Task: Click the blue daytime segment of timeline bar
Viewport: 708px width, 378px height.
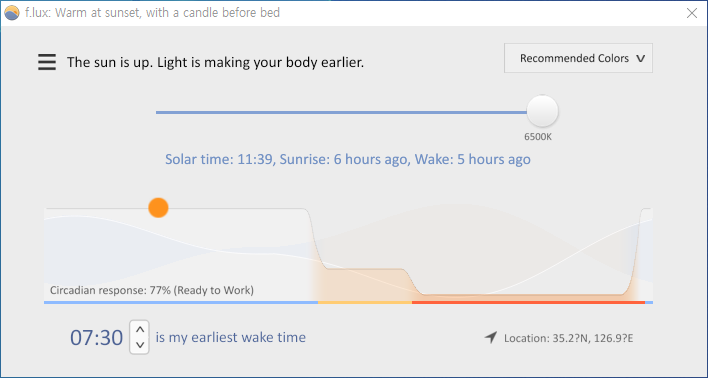Action: tap(181, 302)
